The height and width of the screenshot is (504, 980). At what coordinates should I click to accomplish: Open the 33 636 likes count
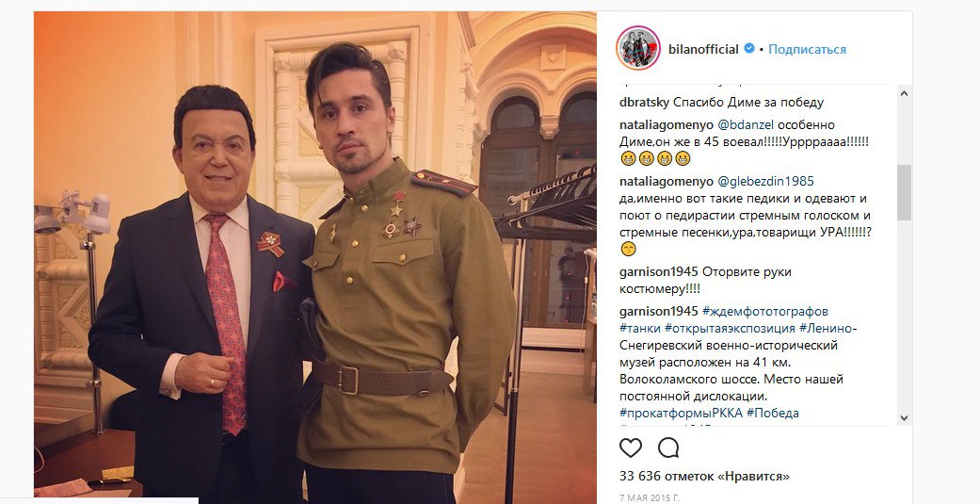704,477
